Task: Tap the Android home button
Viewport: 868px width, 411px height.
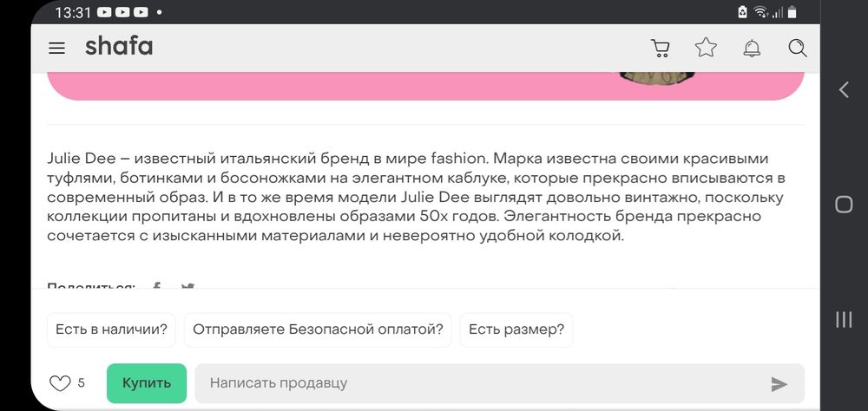Action: click(843, 205)
